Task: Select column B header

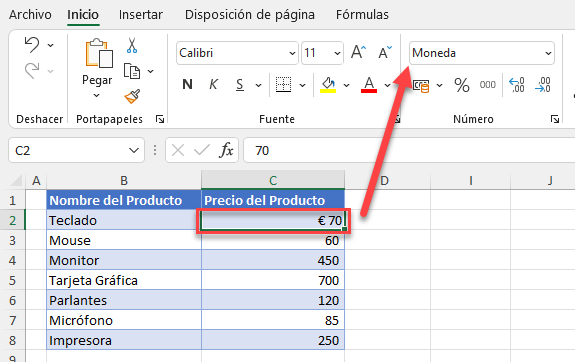Action: click(x=124, y=180)
